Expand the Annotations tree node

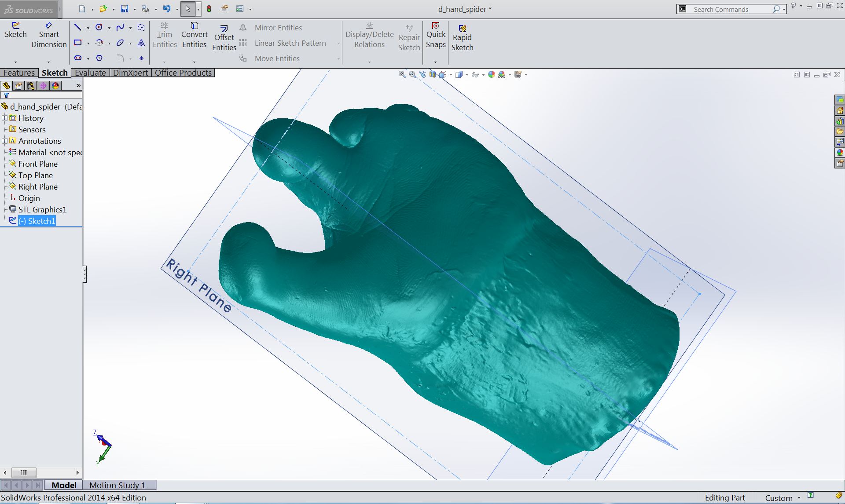(x=4, y=141)
